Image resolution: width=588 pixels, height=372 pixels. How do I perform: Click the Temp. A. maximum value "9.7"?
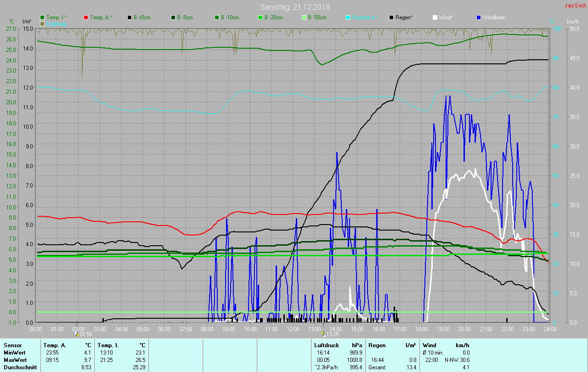[x=87, y=360]
